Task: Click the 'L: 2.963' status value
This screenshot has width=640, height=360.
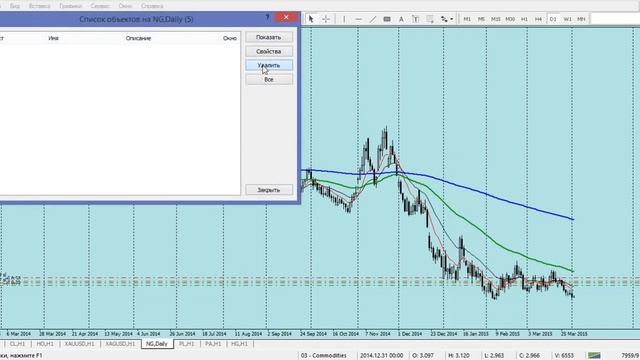Action: point(494,356)
